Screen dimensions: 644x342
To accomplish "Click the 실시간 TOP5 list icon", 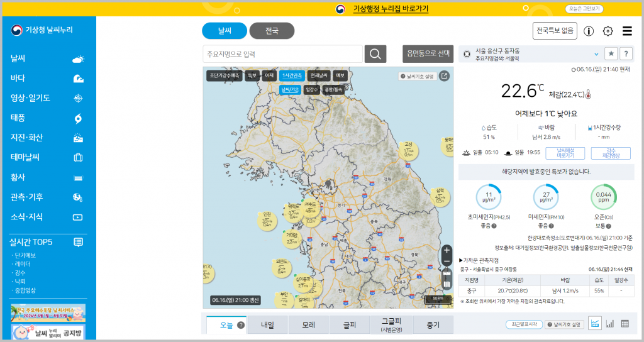I will [78, 242].
